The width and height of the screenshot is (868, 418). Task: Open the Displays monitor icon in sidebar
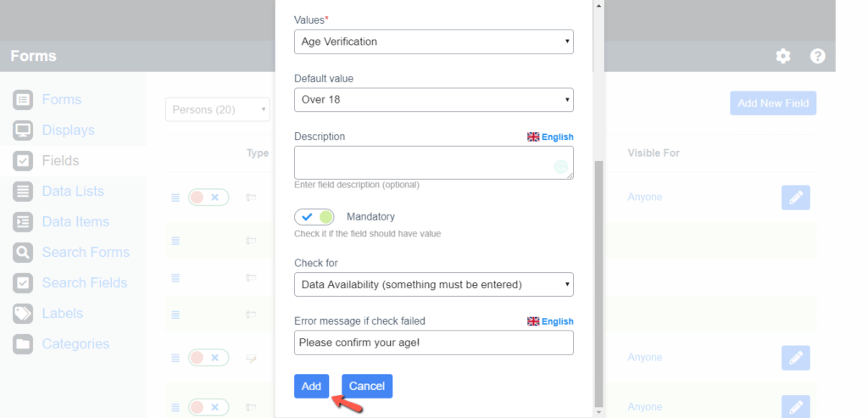23,130
